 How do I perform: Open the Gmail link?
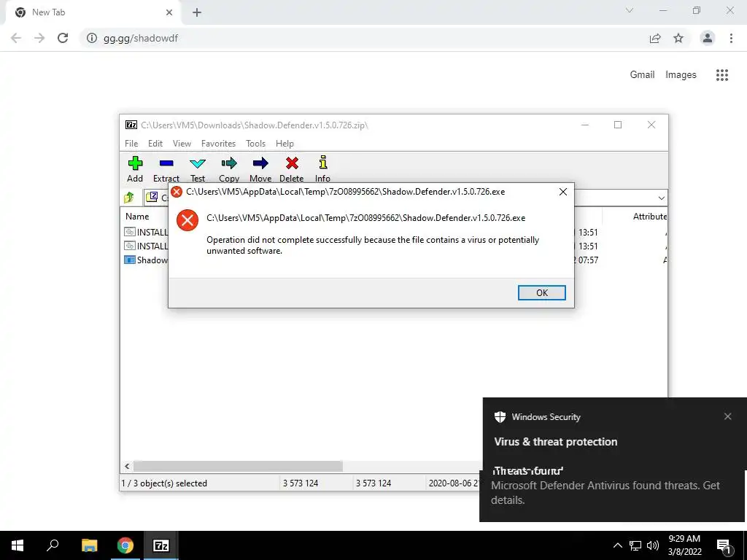click(x=642, y=75)
